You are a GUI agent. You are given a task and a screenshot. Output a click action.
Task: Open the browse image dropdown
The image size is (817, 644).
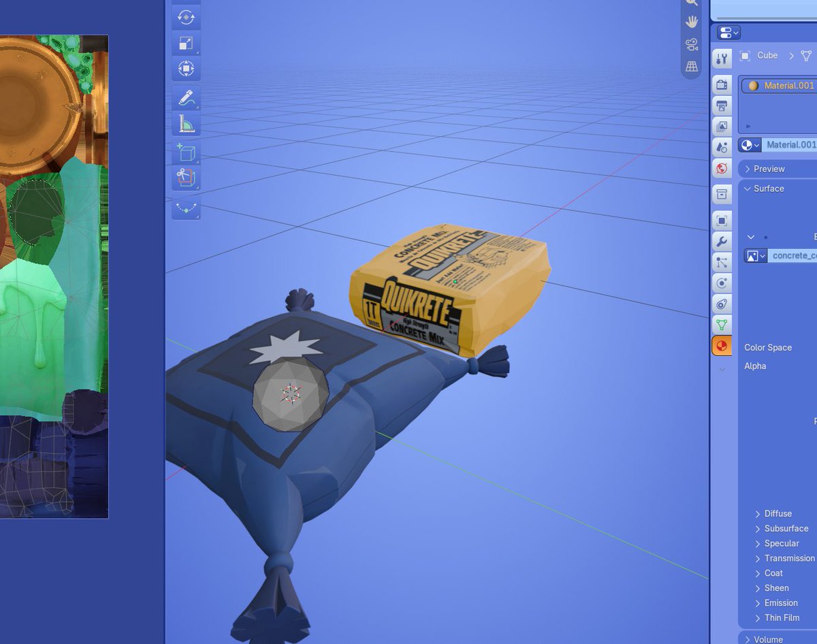tap(756, 256)
